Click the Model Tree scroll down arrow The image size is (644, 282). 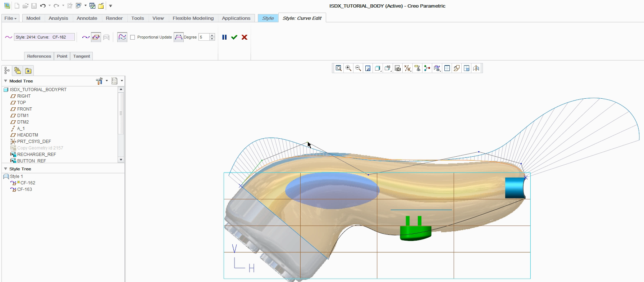tap(121, 160)
